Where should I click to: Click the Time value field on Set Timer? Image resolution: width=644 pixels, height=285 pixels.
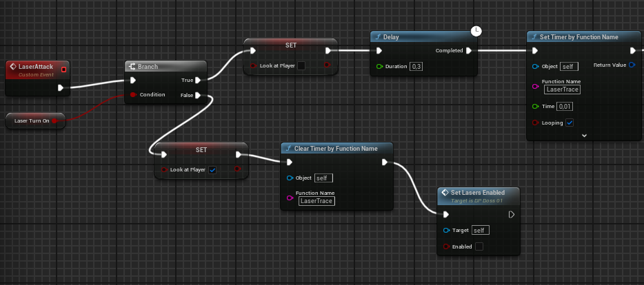pos(565,106)
